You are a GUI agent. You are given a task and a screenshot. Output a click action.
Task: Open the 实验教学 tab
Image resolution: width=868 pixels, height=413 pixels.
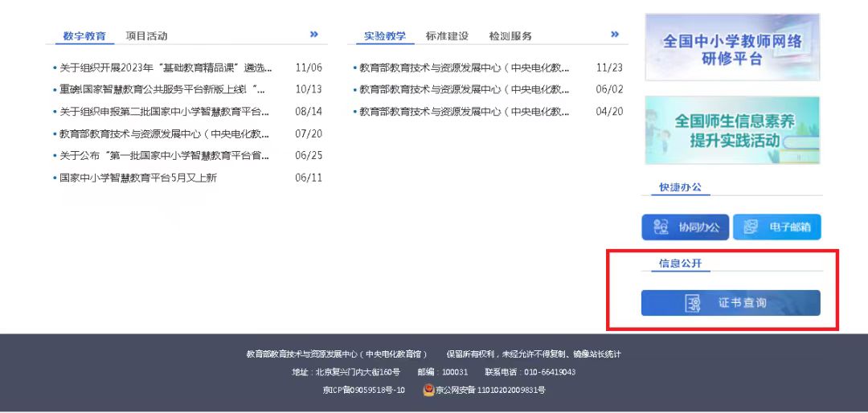click(385, 36)
